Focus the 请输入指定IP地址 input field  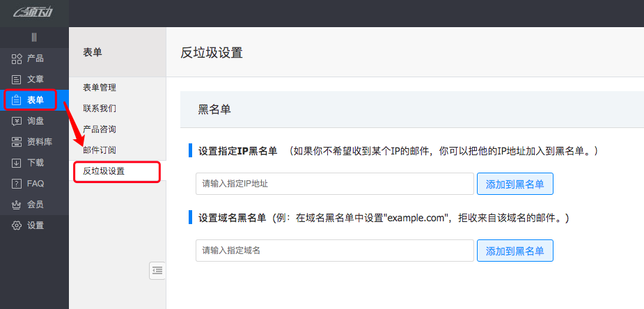click(x=334, y=184)
